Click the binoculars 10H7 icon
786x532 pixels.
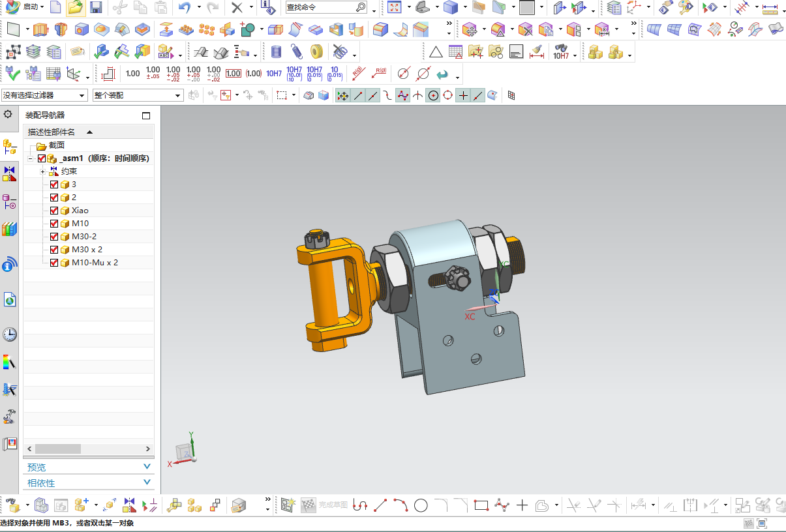pyautogui.click(x=561, y=52)
